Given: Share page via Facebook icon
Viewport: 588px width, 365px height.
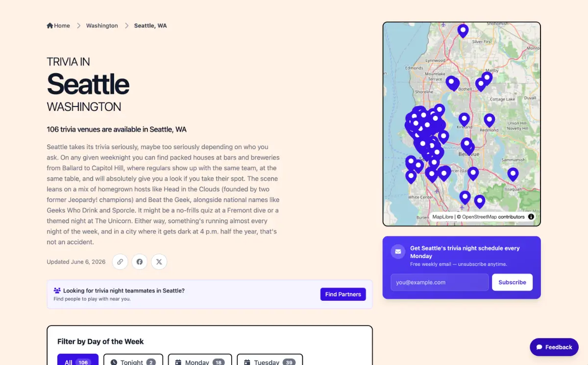Looking at the screenshot, I should (140, 262).
